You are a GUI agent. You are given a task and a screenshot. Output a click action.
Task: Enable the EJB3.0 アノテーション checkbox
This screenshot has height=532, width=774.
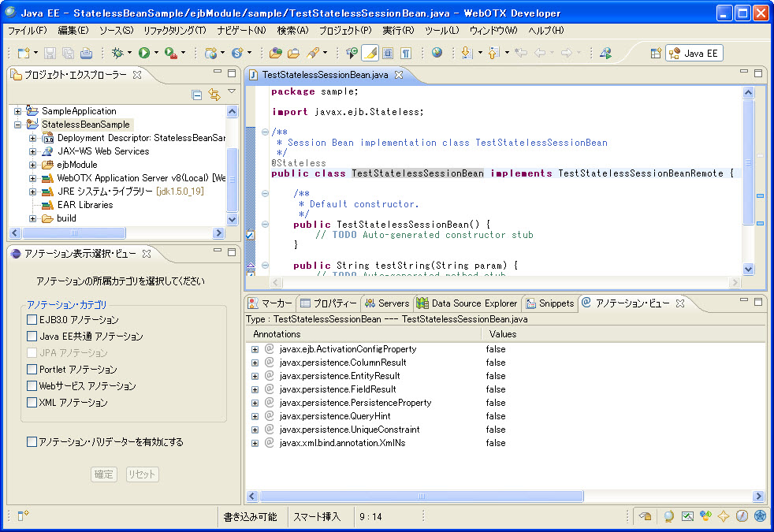pyautogui.click(x=32, y=320)
